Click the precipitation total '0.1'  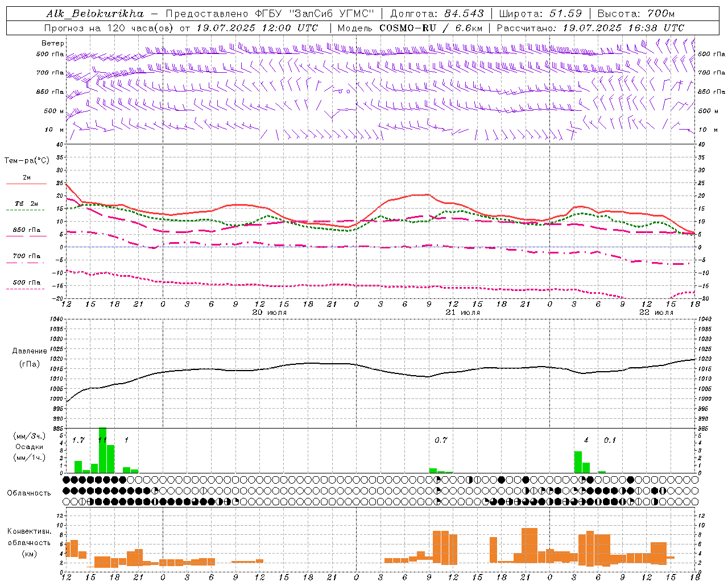[x=610, y=440]
